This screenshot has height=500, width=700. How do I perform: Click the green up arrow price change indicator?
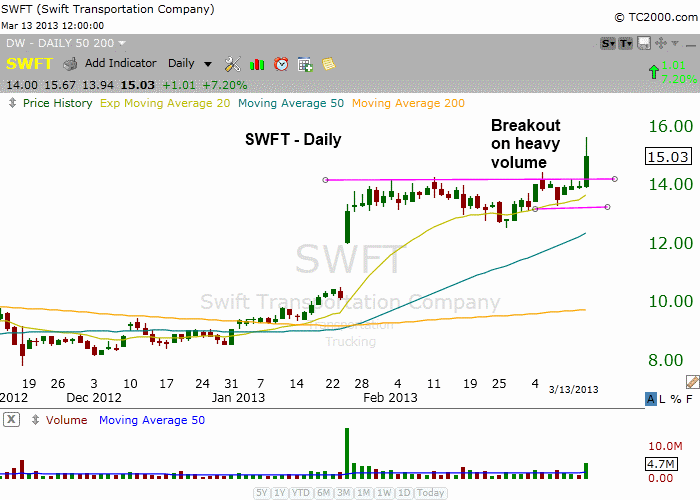point(654,71)
